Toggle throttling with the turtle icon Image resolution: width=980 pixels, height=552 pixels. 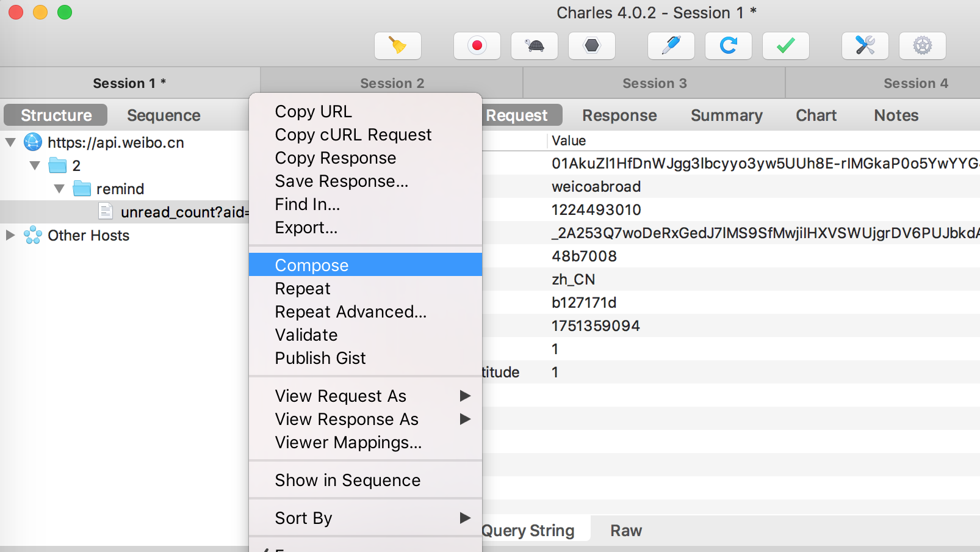tap(535, 46)
